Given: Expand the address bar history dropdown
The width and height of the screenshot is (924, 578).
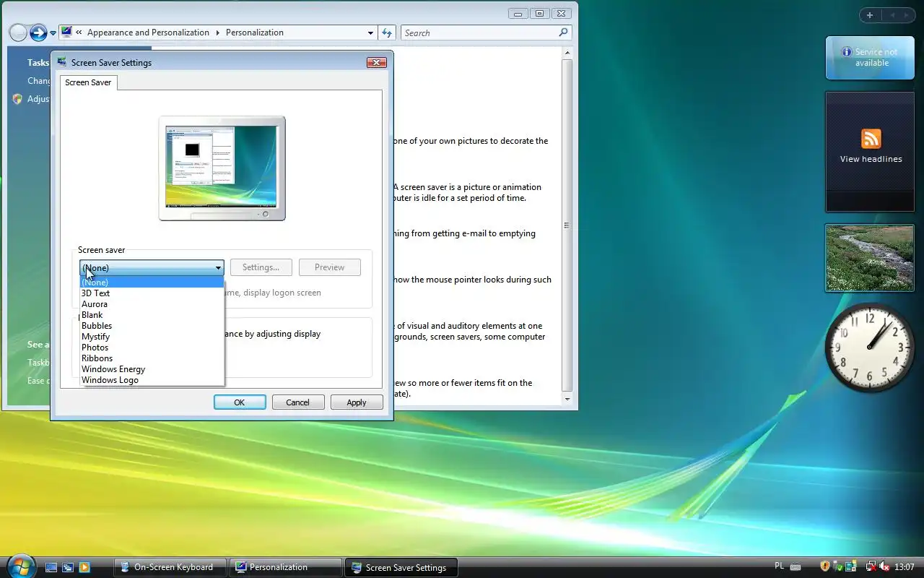Looking at the screenshot, I should [370, 33].
